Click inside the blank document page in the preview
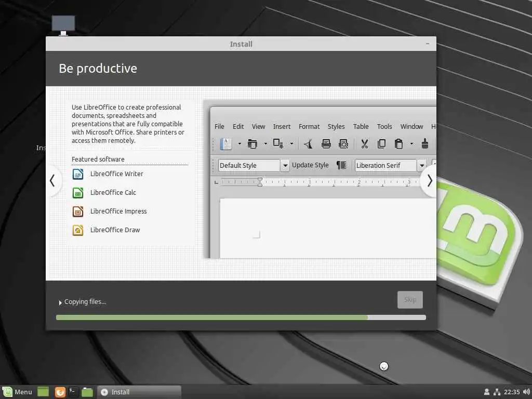532x399 pixels. point(328,228)
